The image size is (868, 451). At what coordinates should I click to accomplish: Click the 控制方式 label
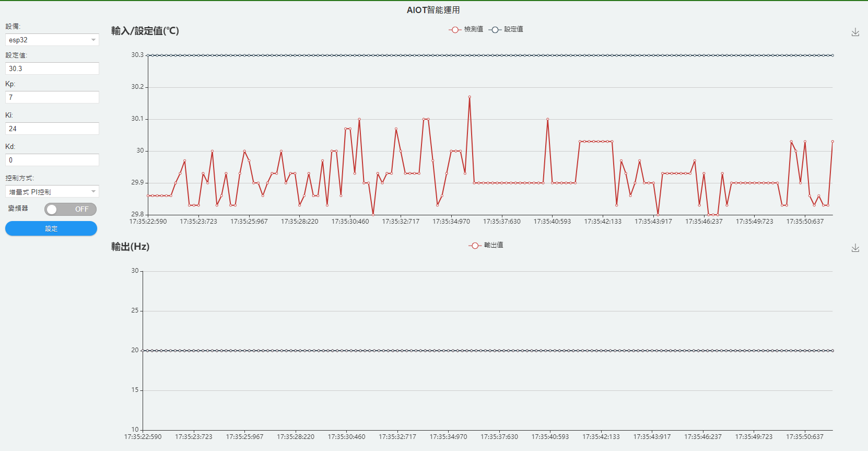click(x=20, y=178)
